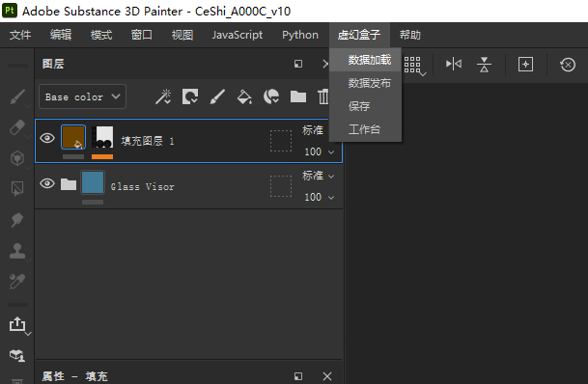The width and height of the screenshot is (588, 384).
Task: Add smart material with the sphere icon
Action: [271, 96]
